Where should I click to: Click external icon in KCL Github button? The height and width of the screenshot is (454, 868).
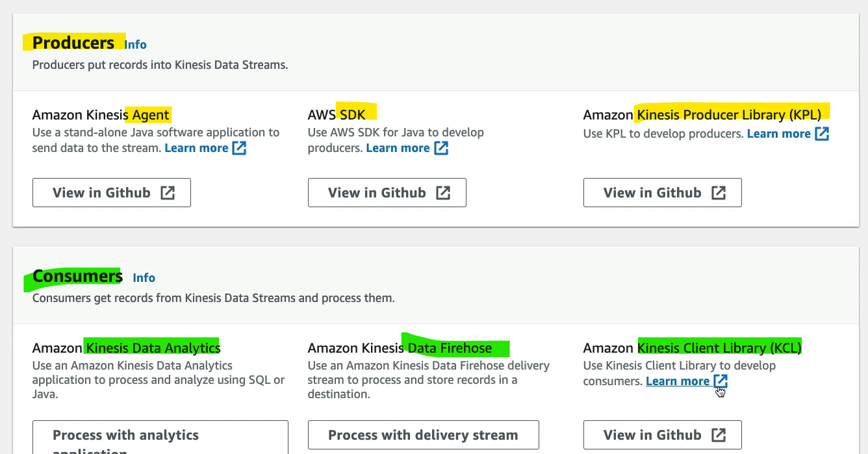[x=719, y=435]
